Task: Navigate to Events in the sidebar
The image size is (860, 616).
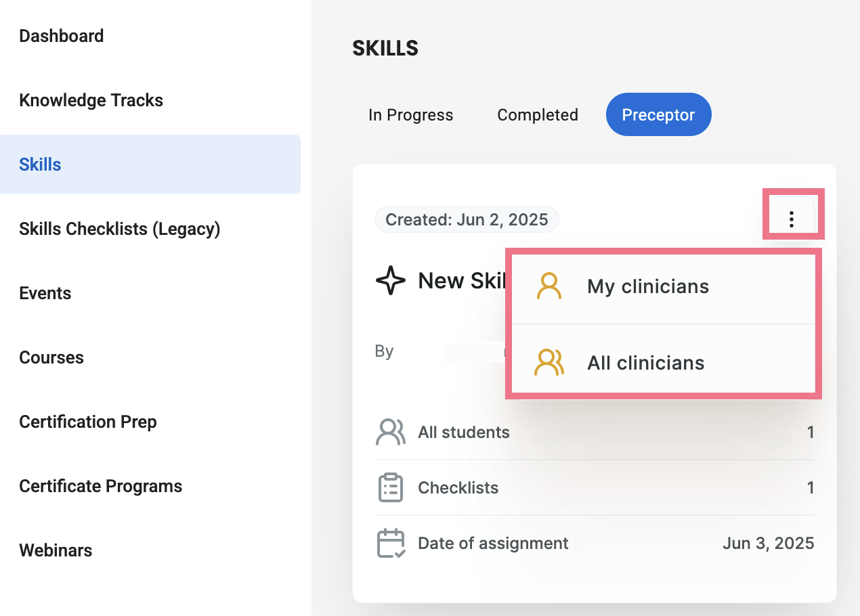Action: pos(45,293)
